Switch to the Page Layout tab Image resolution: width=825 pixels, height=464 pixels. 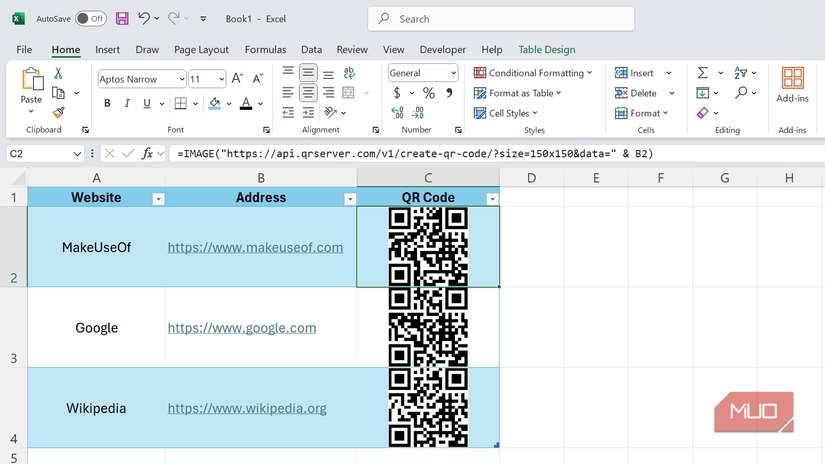click(x=201, y=49)
